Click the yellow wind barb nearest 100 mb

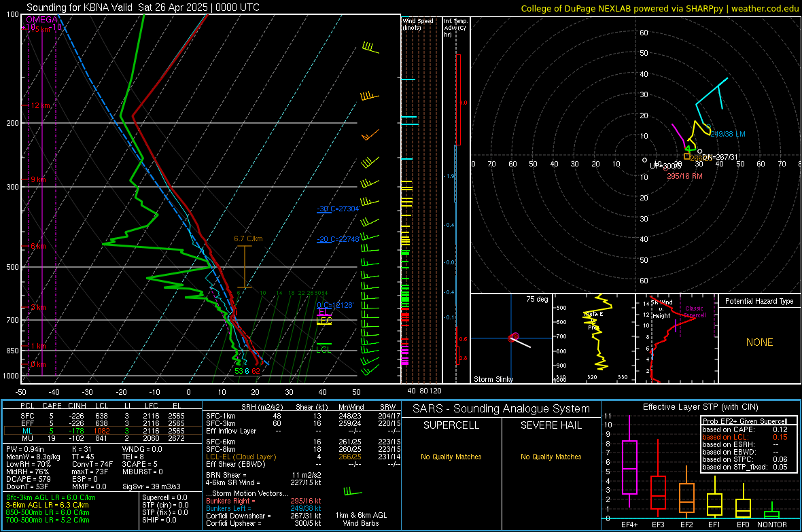click(370, 48)
